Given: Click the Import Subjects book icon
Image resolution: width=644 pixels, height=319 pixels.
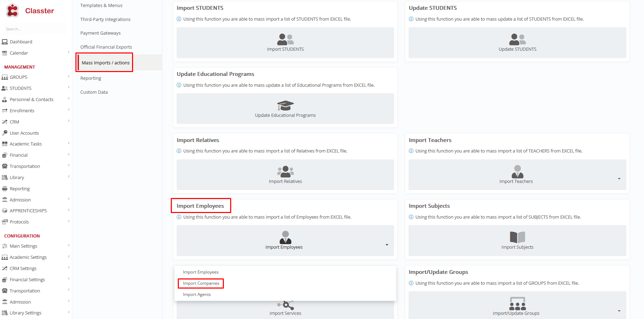Looking at the screenshot, I should tap(517, 237).
